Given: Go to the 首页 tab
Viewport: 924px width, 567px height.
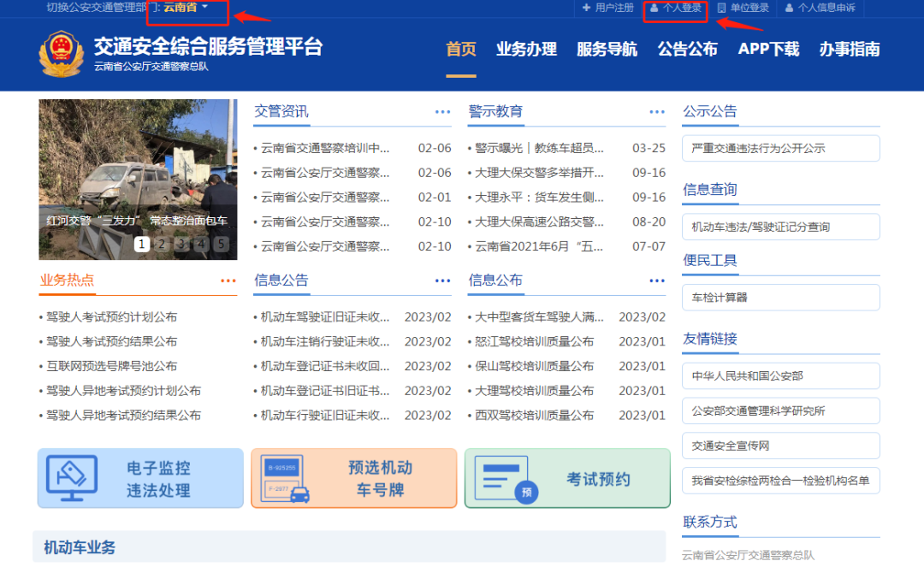Looking at the screenshot, I should click(461, 49).
